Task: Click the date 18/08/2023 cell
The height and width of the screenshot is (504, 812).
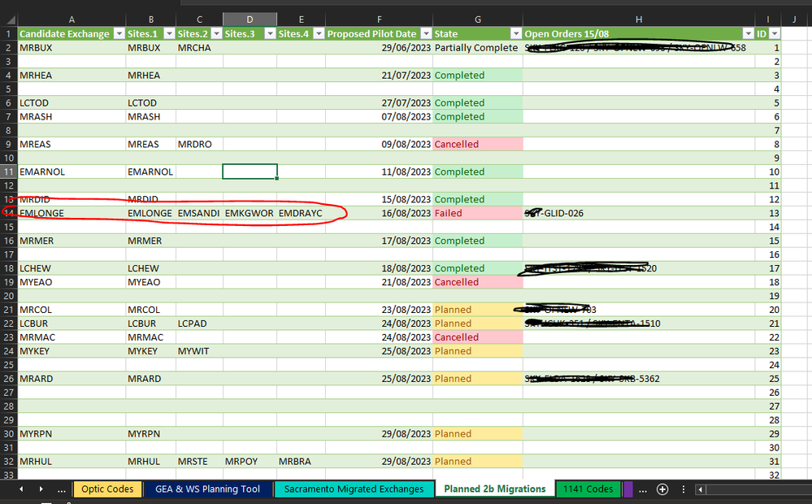Action: click(379, 268)
